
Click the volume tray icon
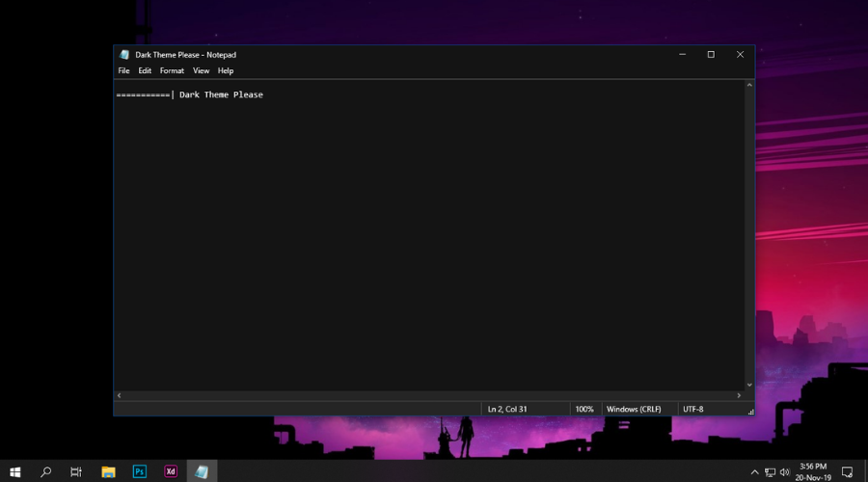[784, 472]
